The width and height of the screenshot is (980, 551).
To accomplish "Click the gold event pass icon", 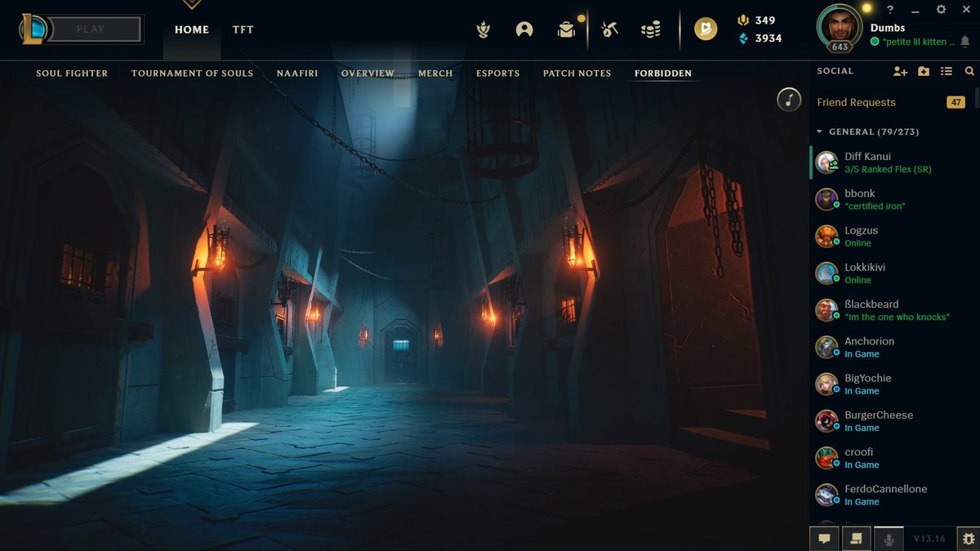I will [706, 30].
